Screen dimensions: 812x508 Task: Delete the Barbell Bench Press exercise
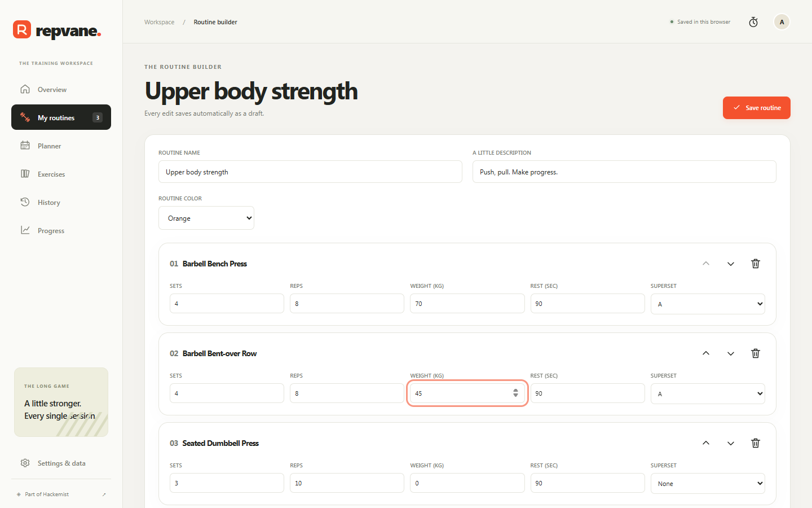pyautogui.click(x=756, y=264)
